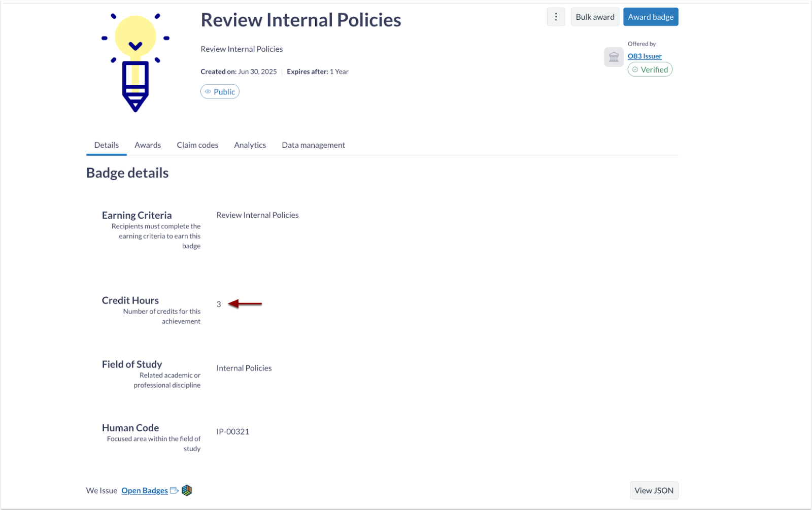The image size is (812, 510).
Task: Click the Earning Criteria label
Action: (x=137, y=215)
